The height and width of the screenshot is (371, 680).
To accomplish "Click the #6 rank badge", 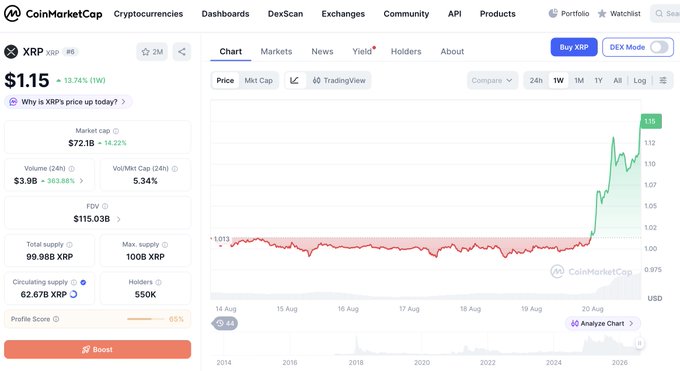I will click(x=70, y=52).
